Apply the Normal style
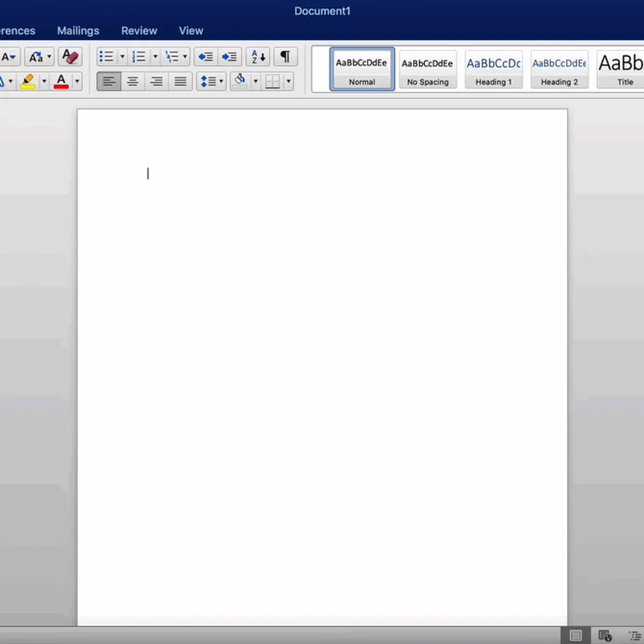The image size is (644, 644). pyautogui.click(x=362, y=69)
